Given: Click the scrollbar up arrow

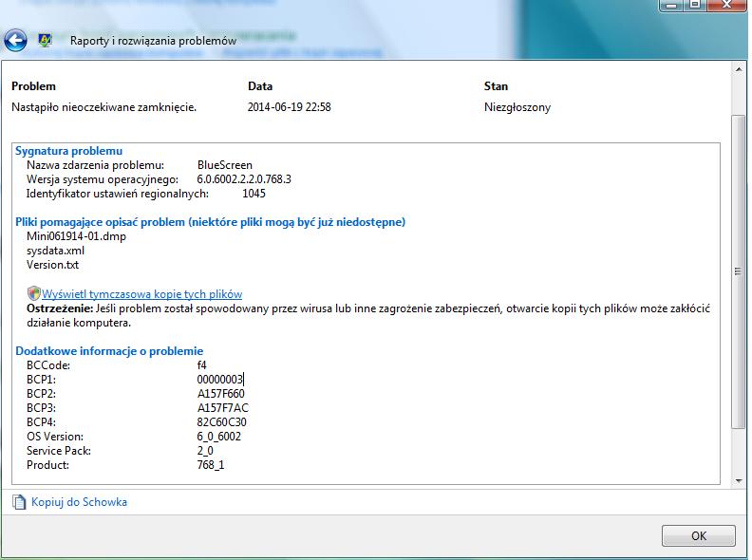Looking at the screenshot, I should (739, 69).
